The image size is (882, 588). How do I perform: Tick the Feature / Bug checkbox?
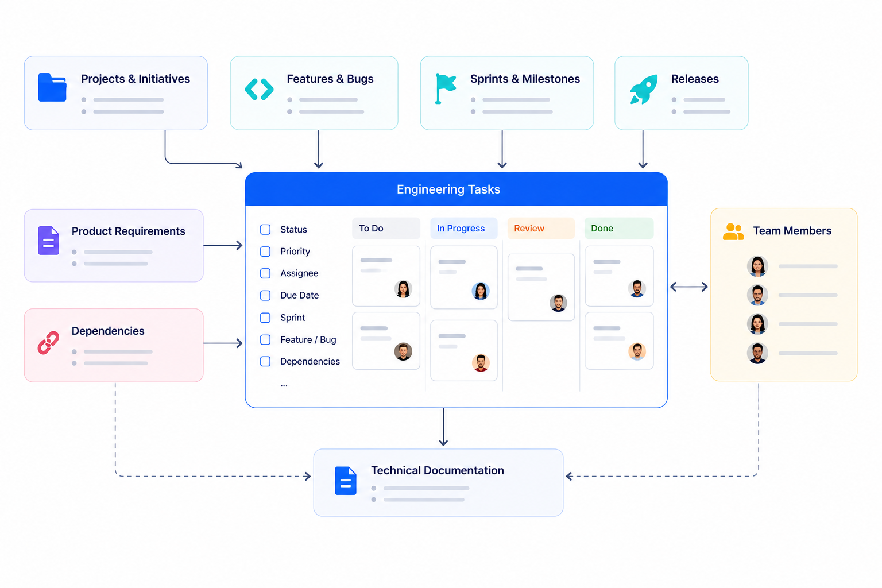click(x=265, y=339)
